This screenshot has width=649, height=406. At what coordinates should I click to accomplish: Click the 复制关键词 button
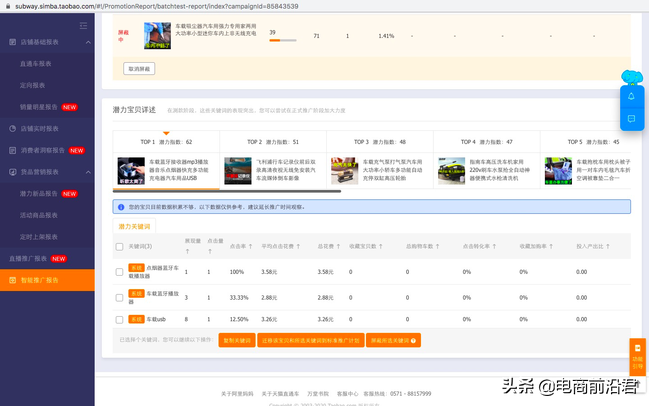pos(237,341)
